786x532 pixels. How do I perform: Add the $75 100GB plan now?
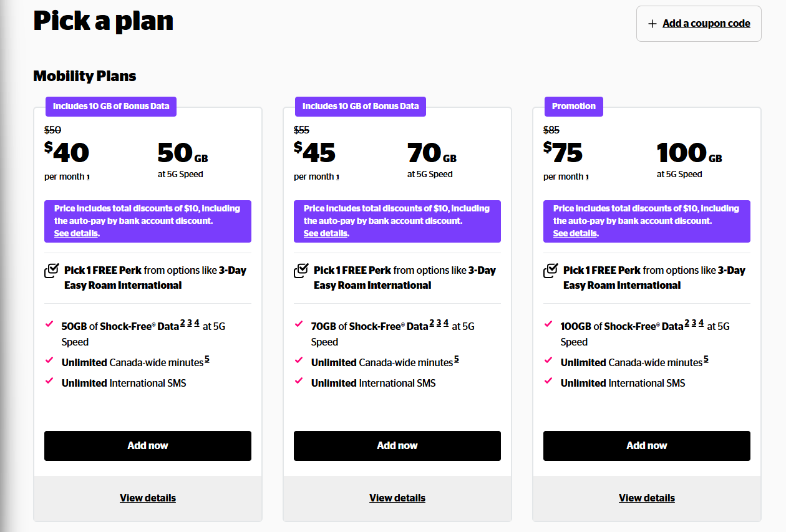[x=647, y=446]
